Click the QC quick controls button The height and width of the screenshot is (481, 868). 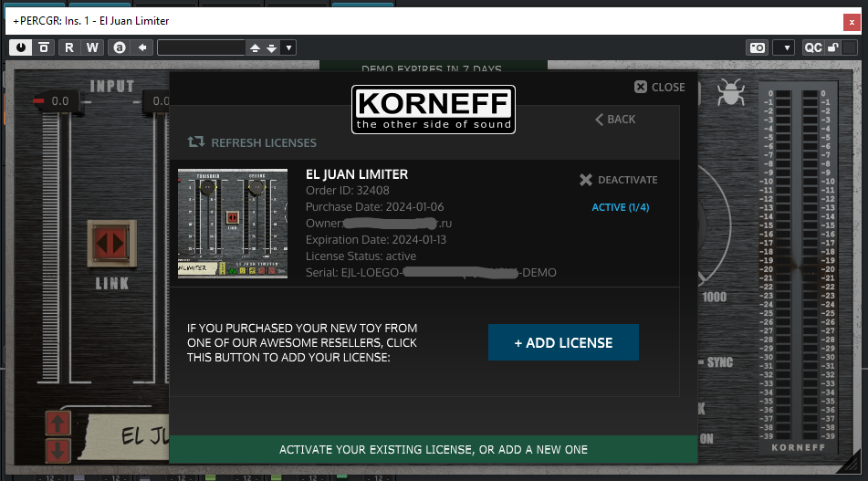tap(812, 48)
